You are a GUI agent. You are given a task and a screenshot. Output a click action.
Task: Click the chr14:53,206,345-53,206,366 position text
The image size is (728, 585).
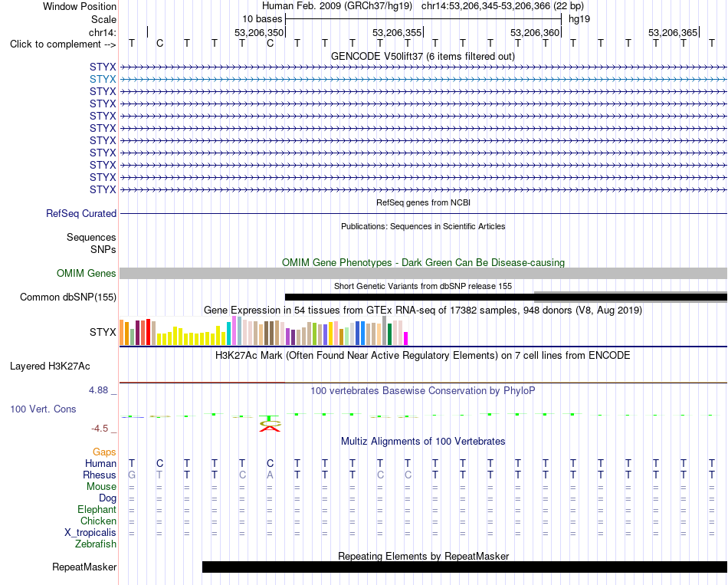pyautogui.click(x=503, y=6)
